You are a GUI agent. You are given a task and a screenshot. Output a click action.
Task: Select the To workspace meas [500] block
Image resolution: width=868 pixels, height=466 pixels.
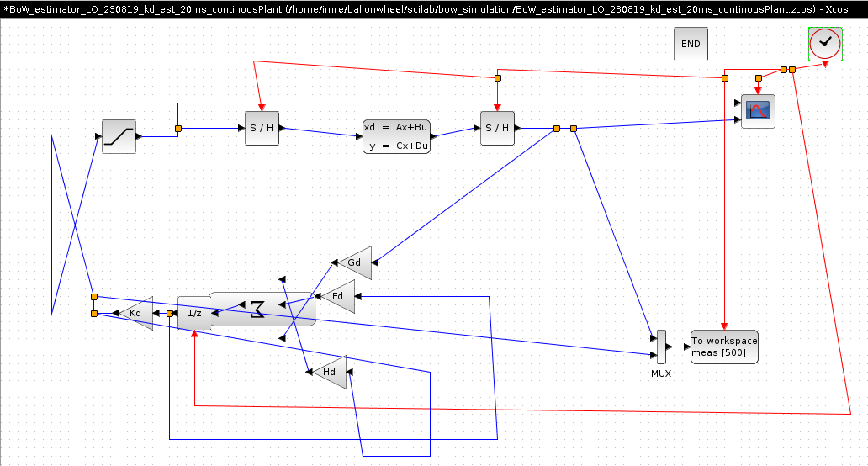point(724,347)
